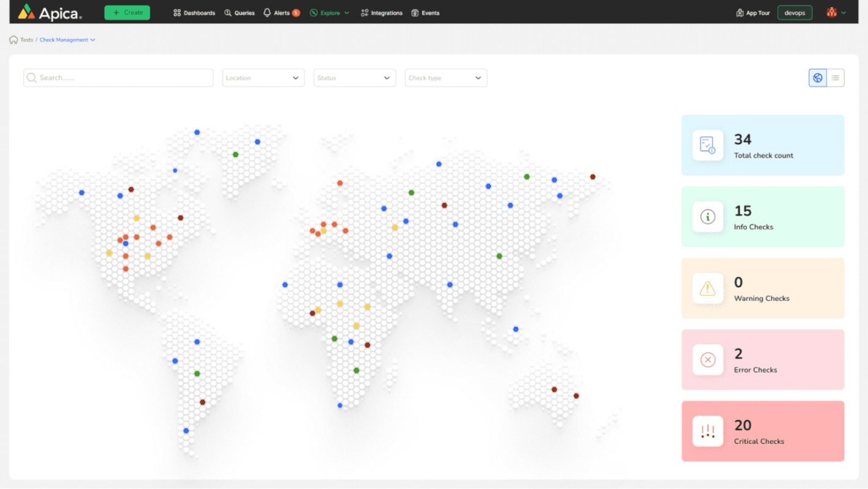
Task: Click the Info Checks icon
Action: (x=707, y=216)
